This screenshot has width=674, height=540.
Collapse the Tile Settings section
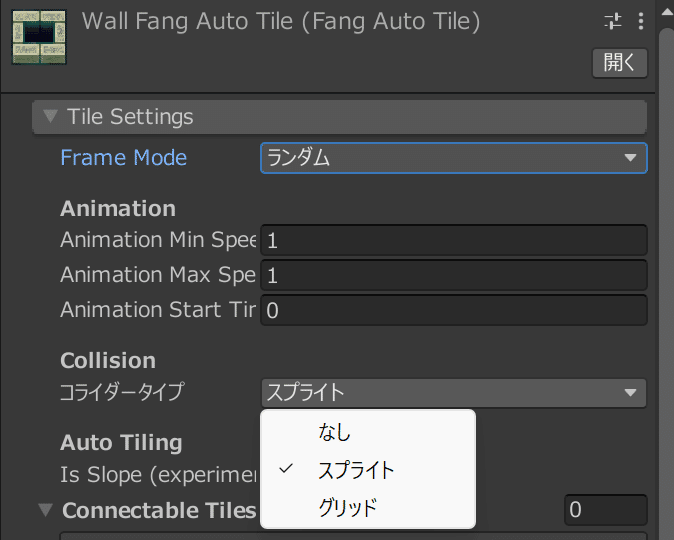point(51,117)
